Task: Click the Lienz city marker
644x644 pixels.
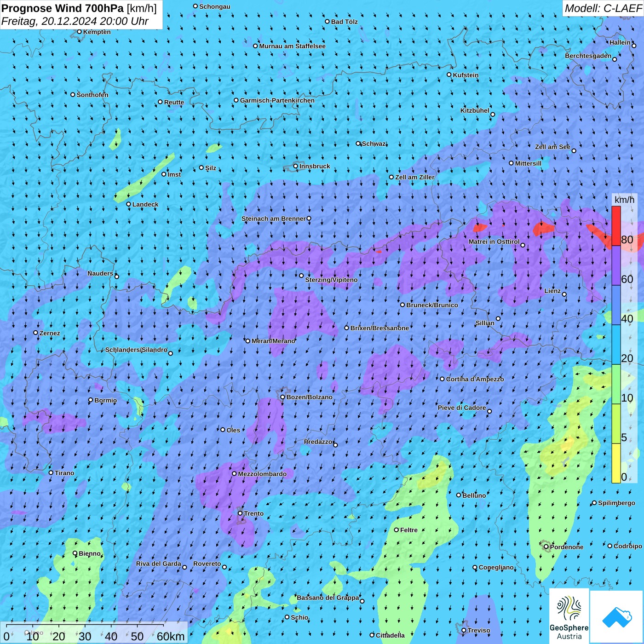Action: pyautogui.click(x=564, y=294)
